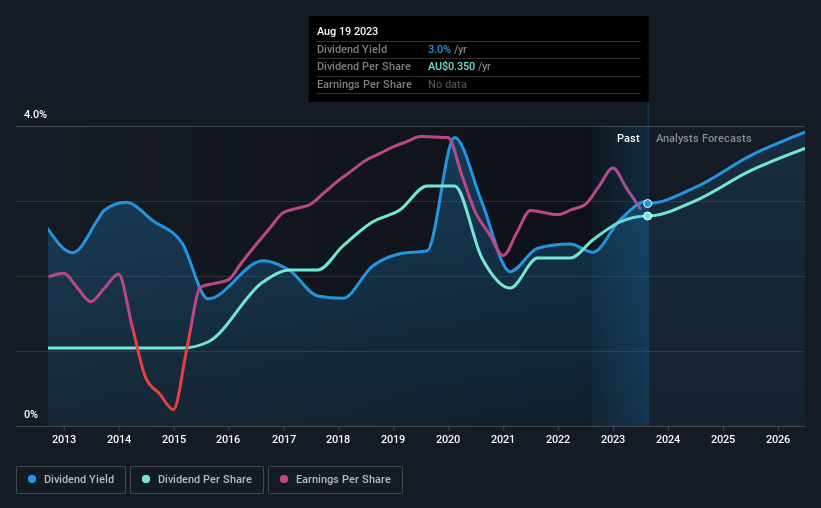The height and width of the screenshot is (508, 821).
Task: Click the 'Dividend Per Share' tooltip row label
Action: (x=363, y=67)
